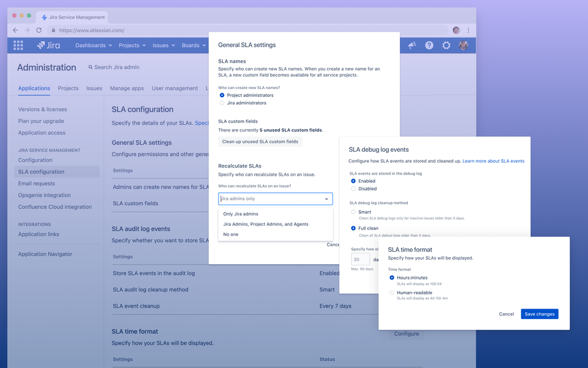Click the search magnifier icon in Jira admin
Viewport: 588px width, 368px height.
[90, 67]
